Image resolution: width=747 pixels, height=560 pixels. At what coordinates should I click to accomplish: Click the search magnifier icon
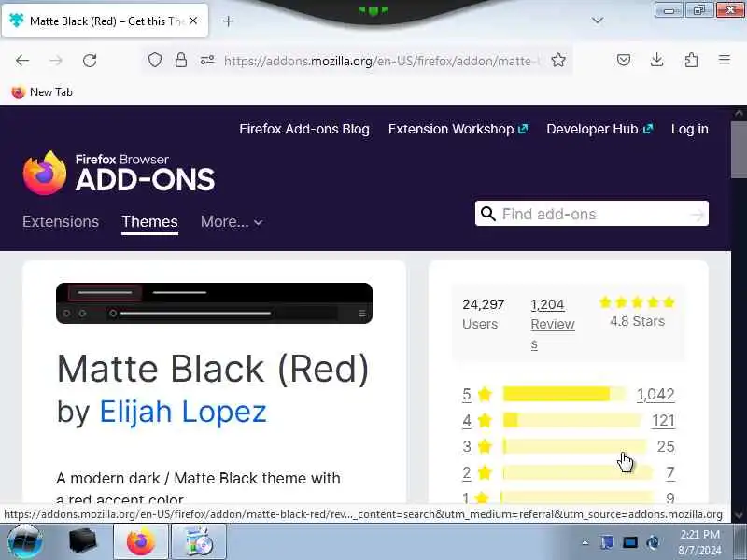click(x=487, y=214)
